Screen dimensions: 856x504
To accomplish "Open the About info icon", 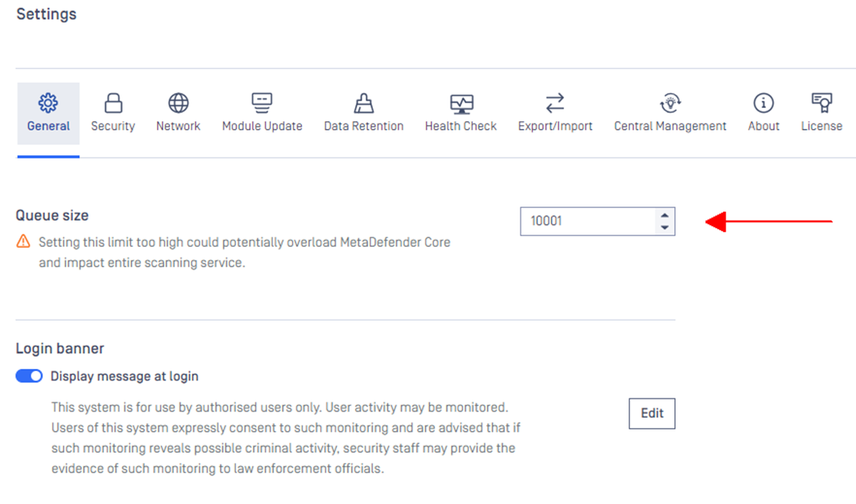I will (764, 103).
